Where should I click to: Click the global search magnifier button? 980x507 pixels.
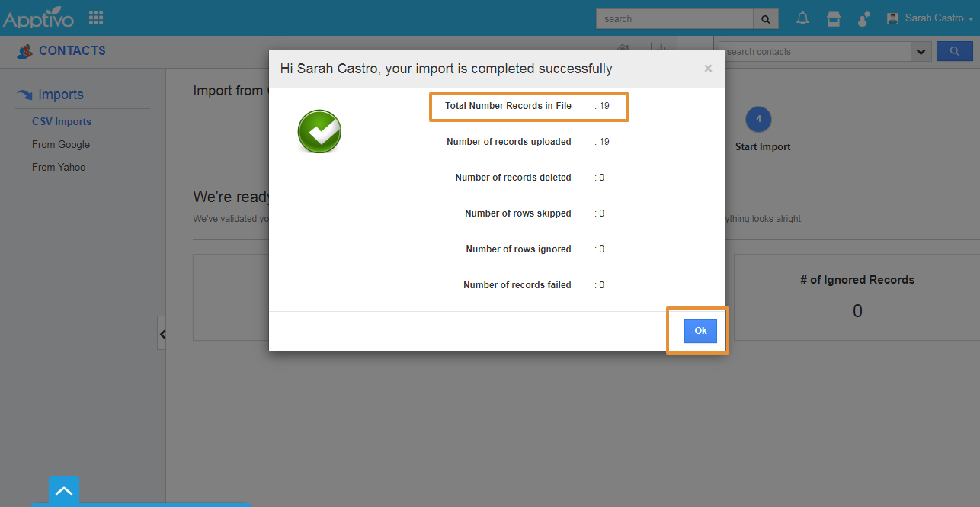pyautogui.click(x=766, y=18)
